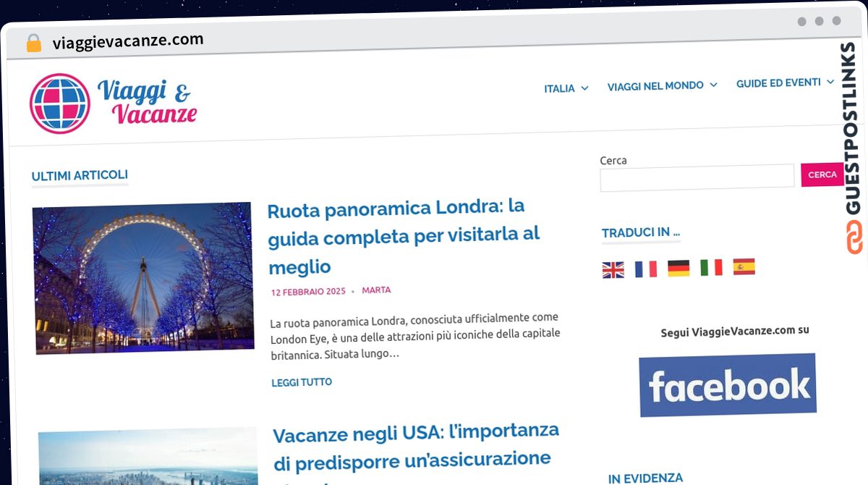The width and height of the screenshot is (868, 485).
Task: Select the Italian flag translation
Action: [x=711, y=267]
